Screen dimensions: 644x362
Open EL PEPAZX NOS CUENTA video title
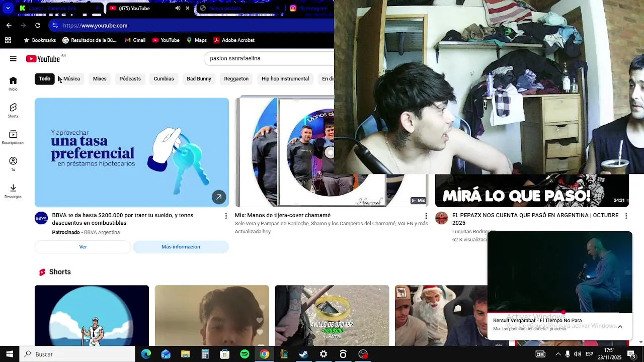pyautogui.click(x=535, y=219)
